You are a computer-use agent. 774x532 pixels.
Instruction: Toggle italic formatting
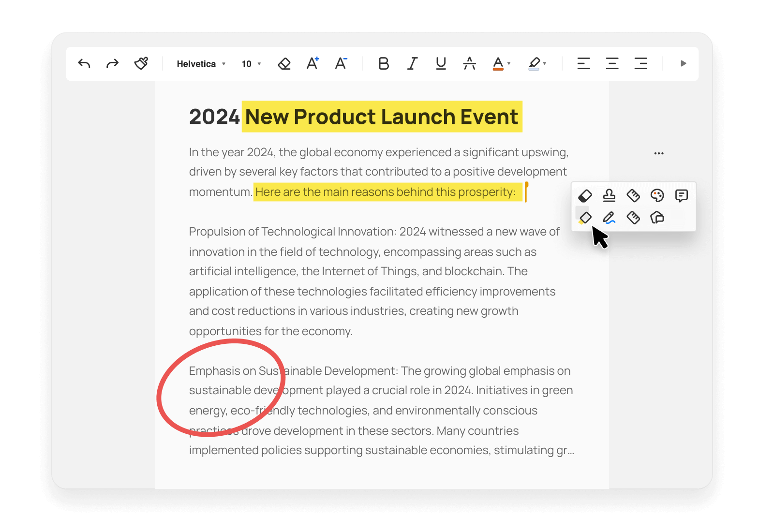coord(412,63)
